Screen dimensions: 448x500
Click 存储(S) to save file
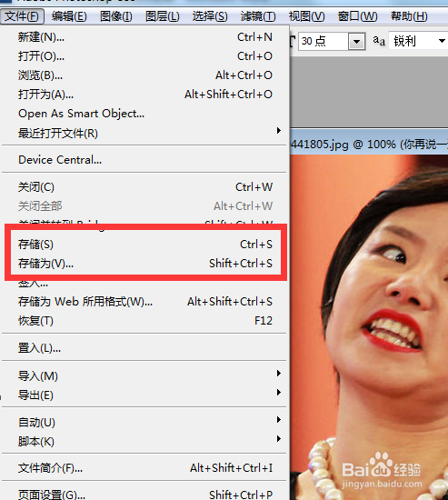tap(144, 245)
